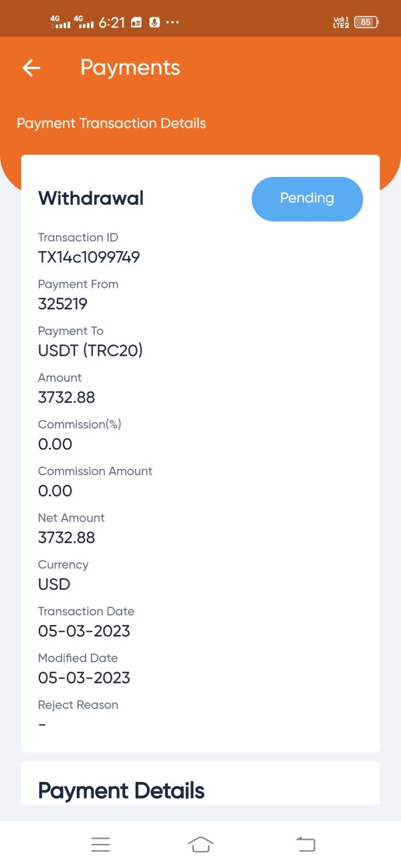Tap the Transaction Date value 05-03-2023
This screenshot has height=868, width=401.
[x=84, y=631]
